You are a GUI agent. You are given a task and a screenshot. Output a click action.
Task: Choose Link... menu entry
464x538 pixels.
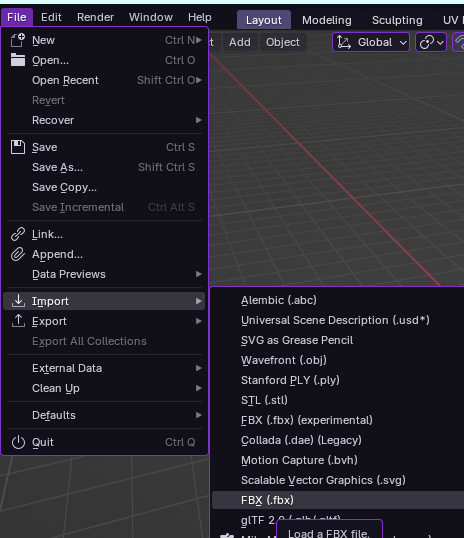104,234
